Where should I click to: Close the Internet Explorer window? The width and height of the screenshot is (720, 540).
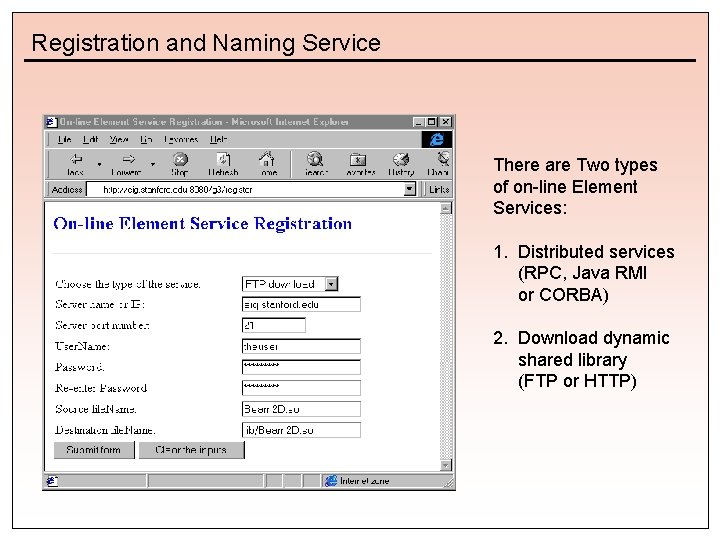pyautogui.click(x=446, y=122)
